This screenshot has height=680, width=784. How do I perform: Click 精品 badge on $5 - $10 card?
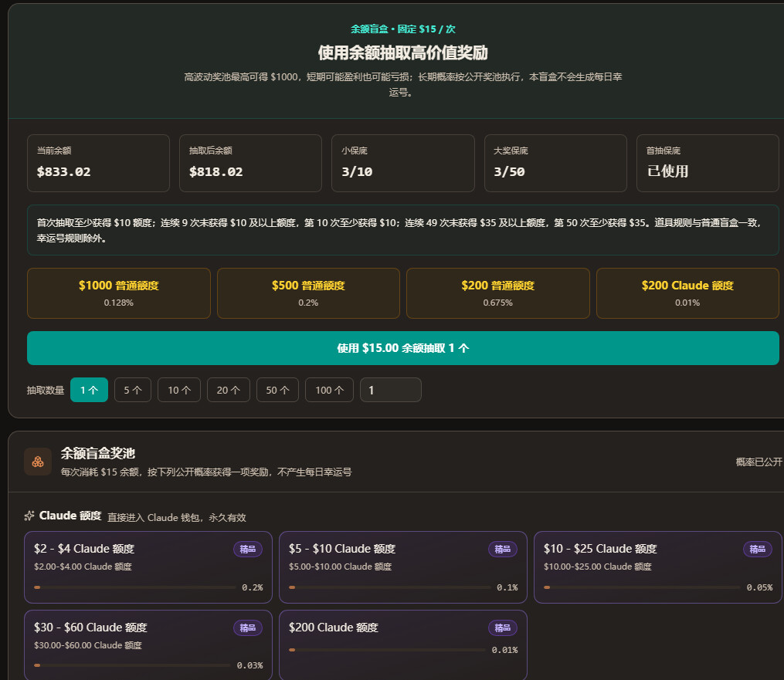point(503,549)
